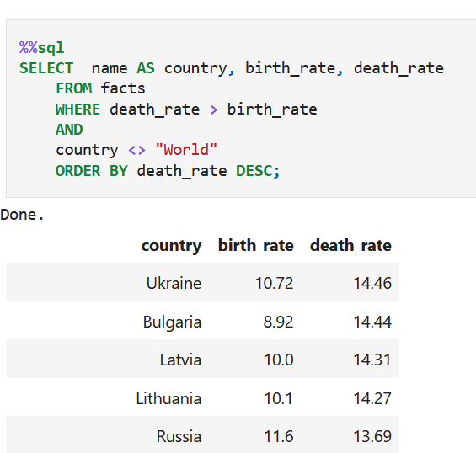Viewport: 476px width, 453px height.
Task: Click the 10.72 birth rate value
Action: 274,283
